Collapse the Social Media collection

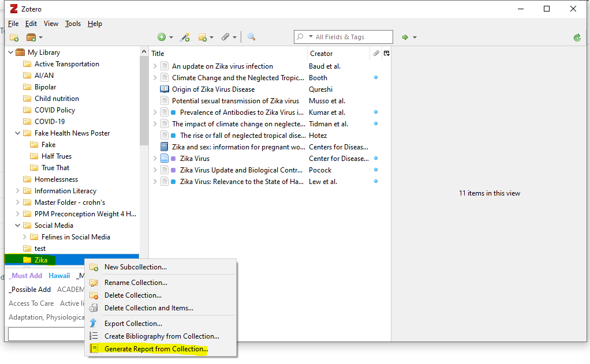[x=17, y=225]
